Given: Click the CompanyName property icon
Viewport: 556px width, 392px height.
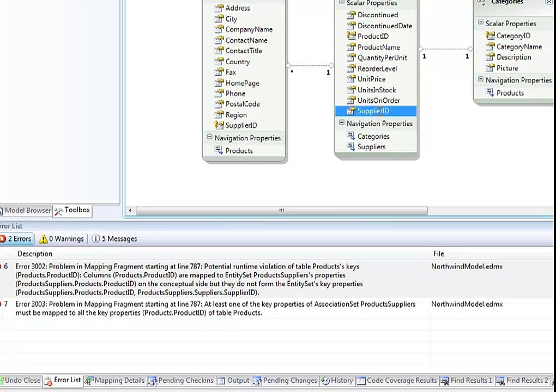Looking at the screenshot, I should 219,29.
